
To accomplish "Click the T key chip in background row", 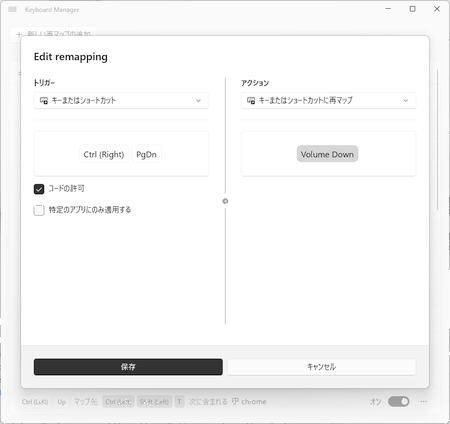I will pyautogui.click(x=179, y=402).
